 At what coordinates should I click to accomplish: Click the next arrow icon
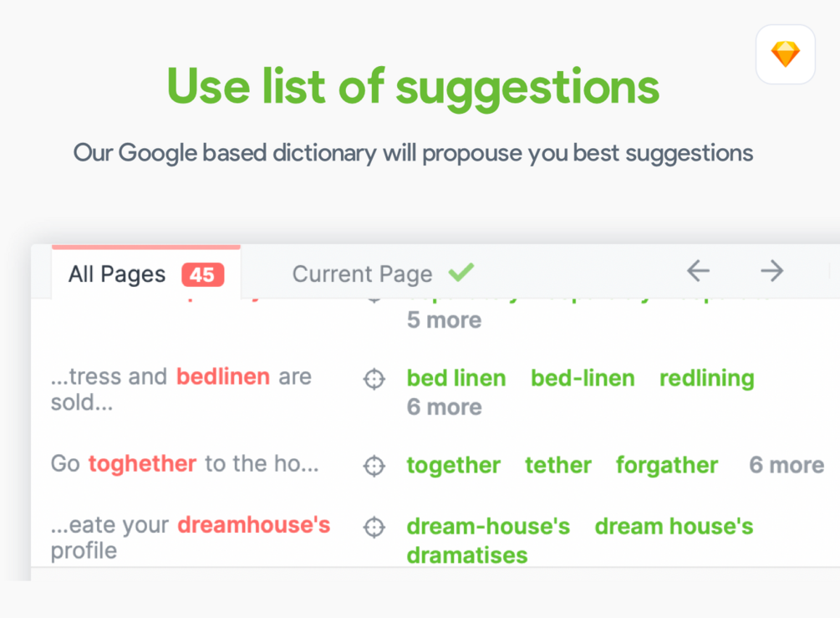(771, 271)
